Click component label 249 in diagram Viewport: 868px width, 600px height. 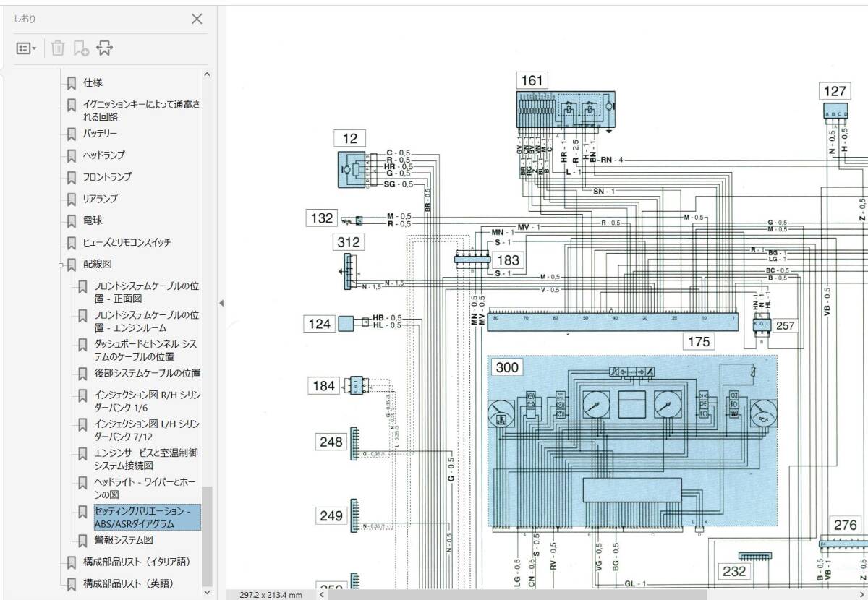[331, 515]
